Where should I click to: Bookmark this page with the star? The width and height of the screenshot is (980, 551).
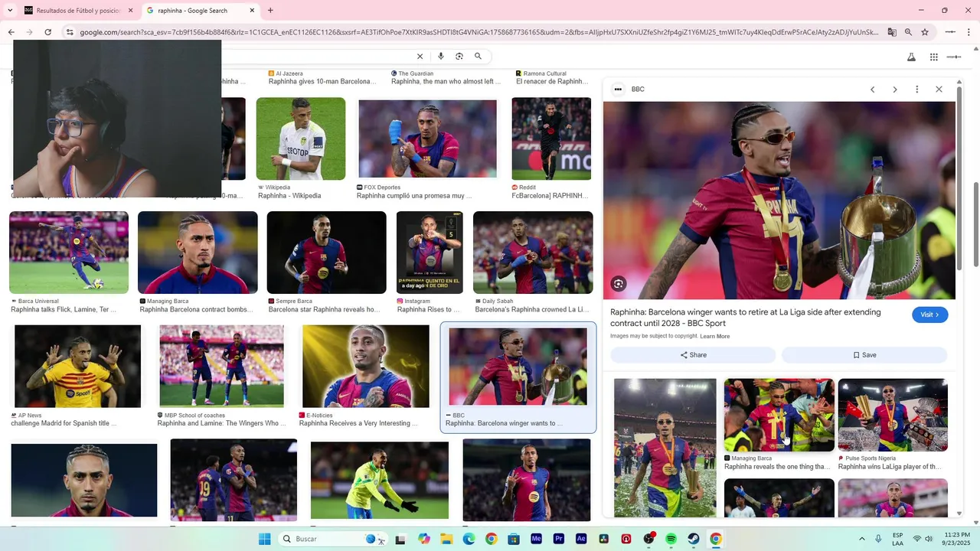[925, 32]
